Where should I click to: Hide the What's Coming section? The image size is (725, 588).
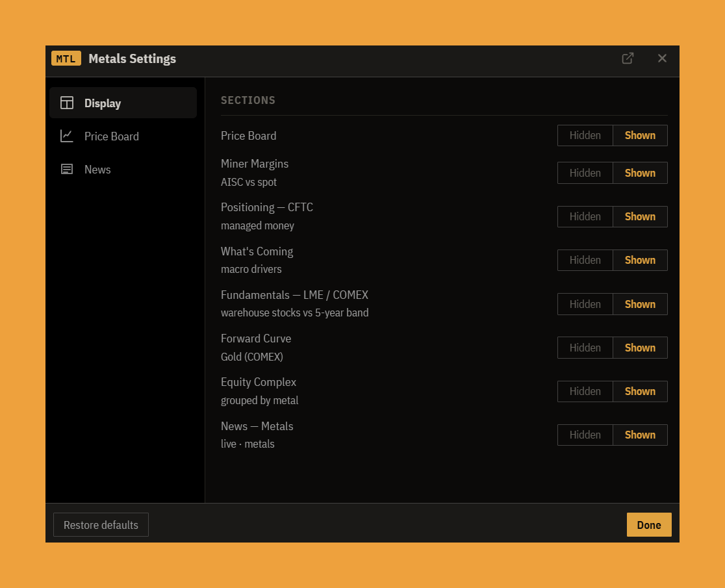coord(585,261)
